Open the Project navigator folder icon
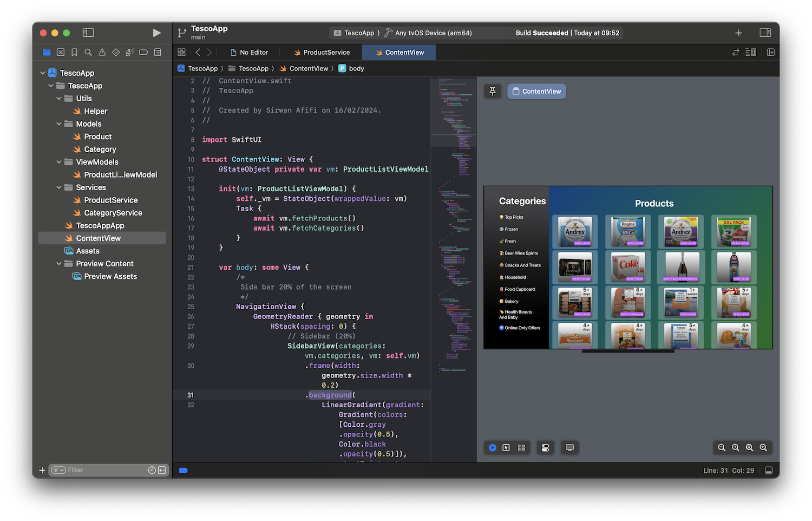 pos(47,53)
